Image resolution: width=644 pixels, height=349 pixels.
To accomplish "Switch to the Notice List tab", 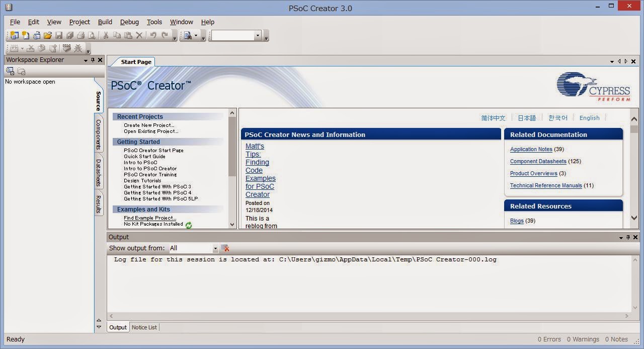I will (144, 327).
